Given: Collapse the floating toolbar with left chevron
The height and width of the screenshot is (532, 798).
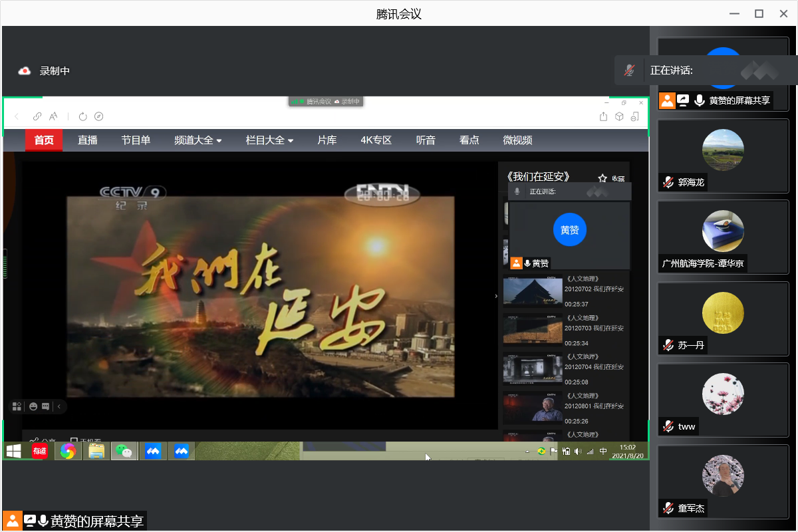Looking at the screenshot, I should point(59,406).
